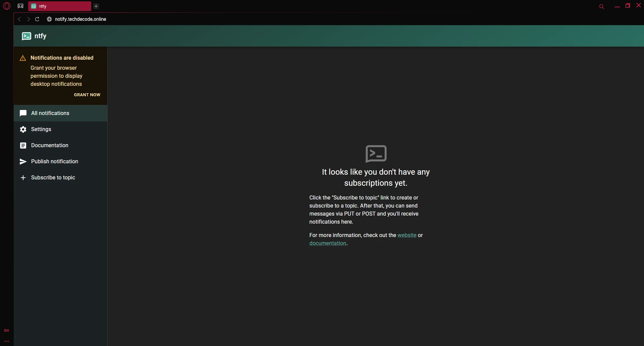Reload the page with the refresh icon
This screenshot has width=644, height=346.
37,19
